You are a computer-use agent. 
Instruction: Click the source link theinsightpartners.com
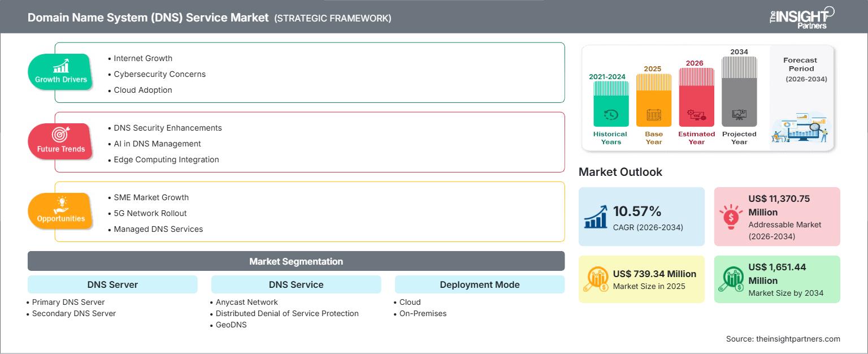pos(798,339)
